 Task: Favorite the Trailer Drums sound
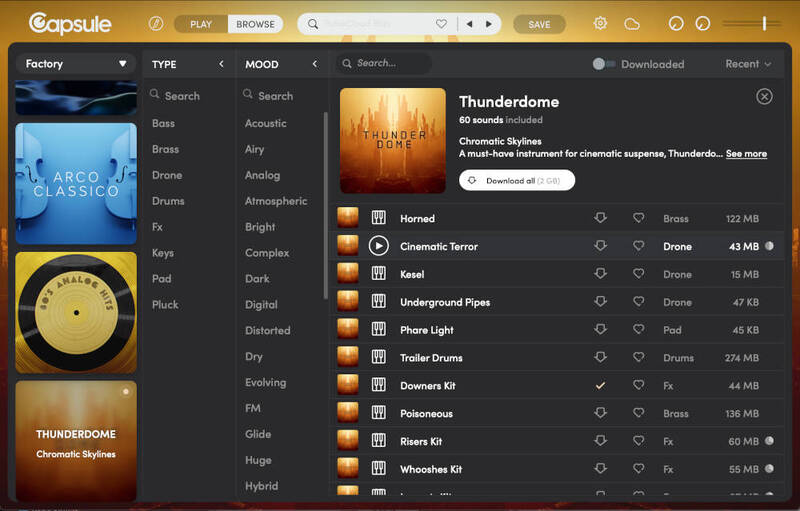pyautogui.click(x=638, y=357)
